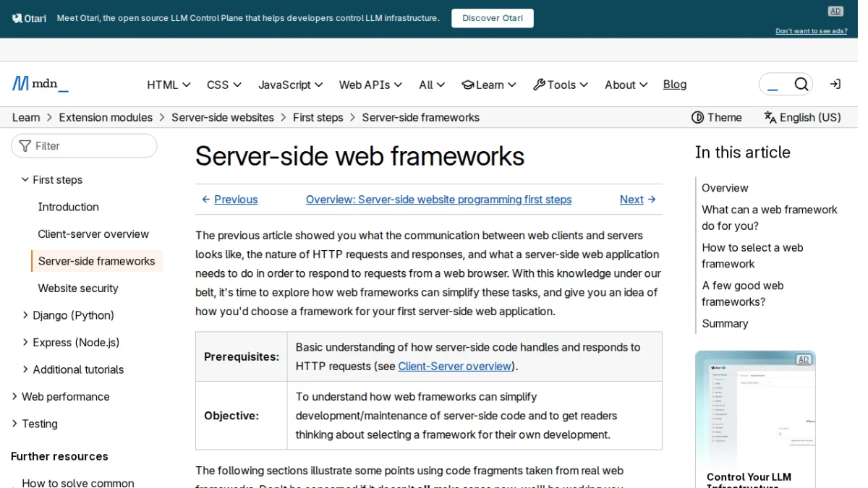This screenshot has width=868, height=488.
Task: Click the Otari logo in banner
Action: tap(29, 18)
